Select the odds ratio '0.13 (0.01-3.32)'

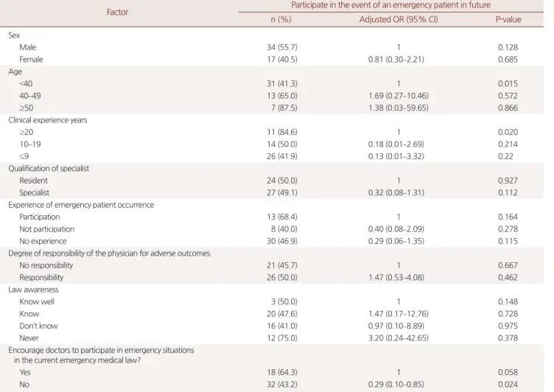coord(396,156)
